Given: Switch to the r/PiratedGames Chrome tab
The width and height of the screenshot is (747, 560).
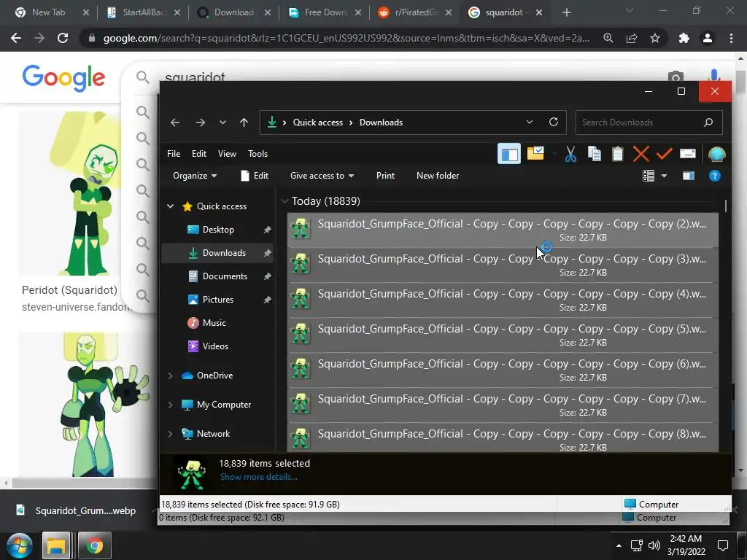Looking at the screenshot, I should pos(414,12).
